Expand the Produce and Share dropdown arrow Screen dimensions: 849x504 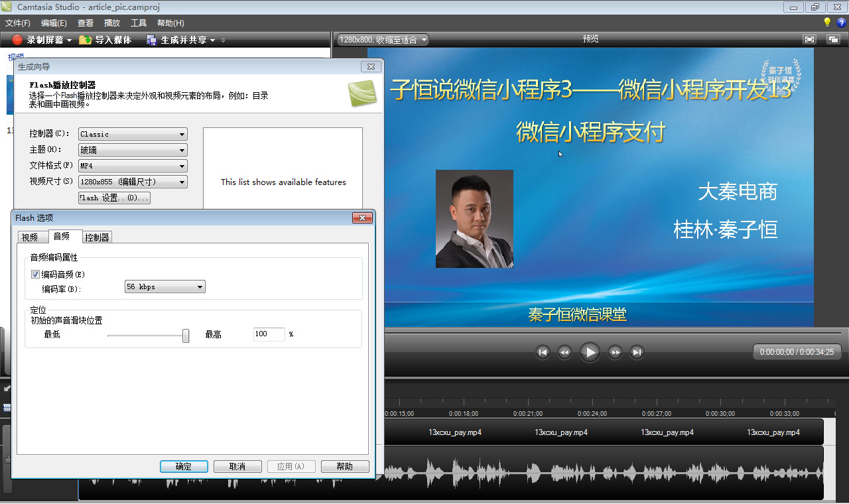pos(212,40)
